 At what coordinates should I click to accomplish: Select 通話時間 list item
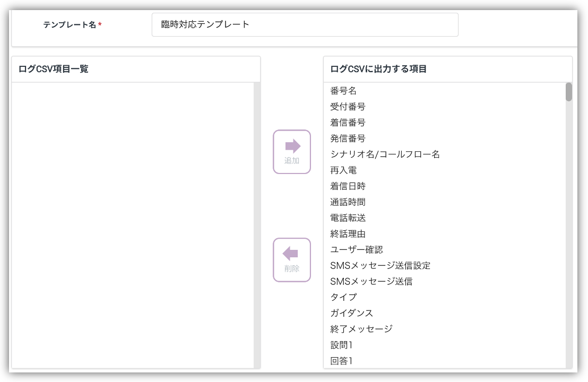click(x=348, y=202)
